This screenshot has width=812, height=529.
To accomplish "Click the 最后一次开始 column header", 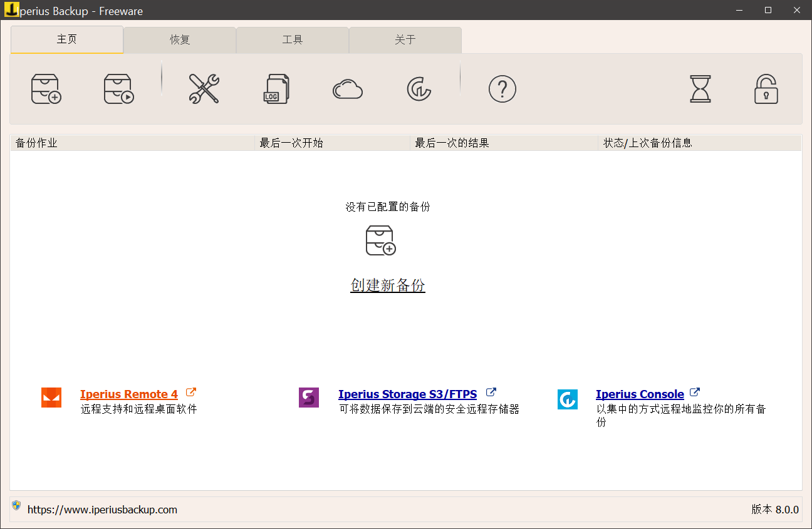I will click(x=291, y=143).
